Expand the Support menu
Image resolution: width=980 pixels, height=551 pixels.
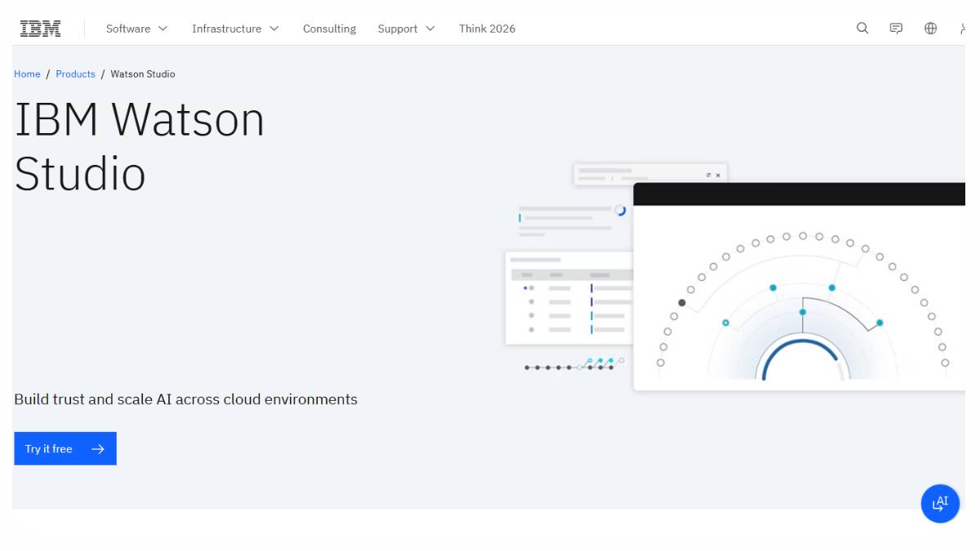pos(406,29)
